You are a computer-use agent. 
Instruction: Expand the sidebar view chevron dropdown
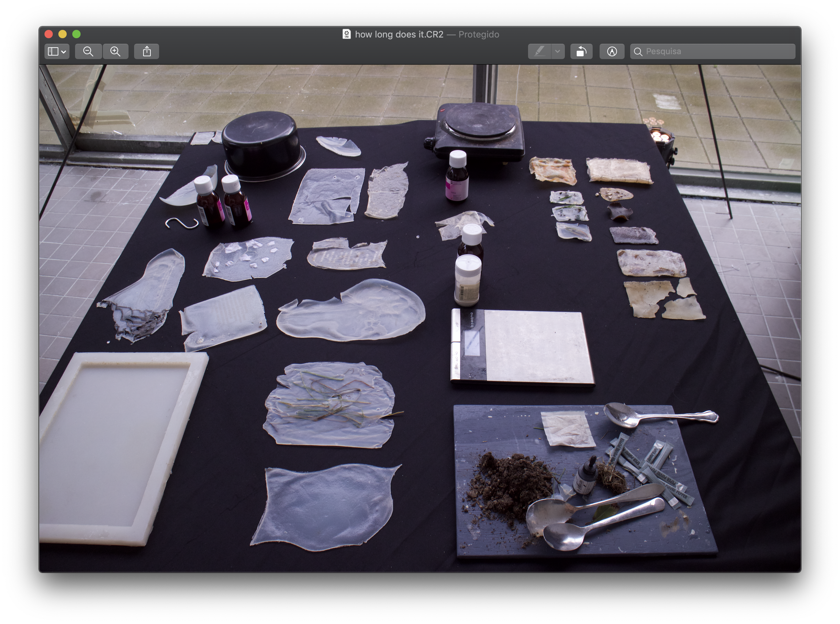click(64, 52)
